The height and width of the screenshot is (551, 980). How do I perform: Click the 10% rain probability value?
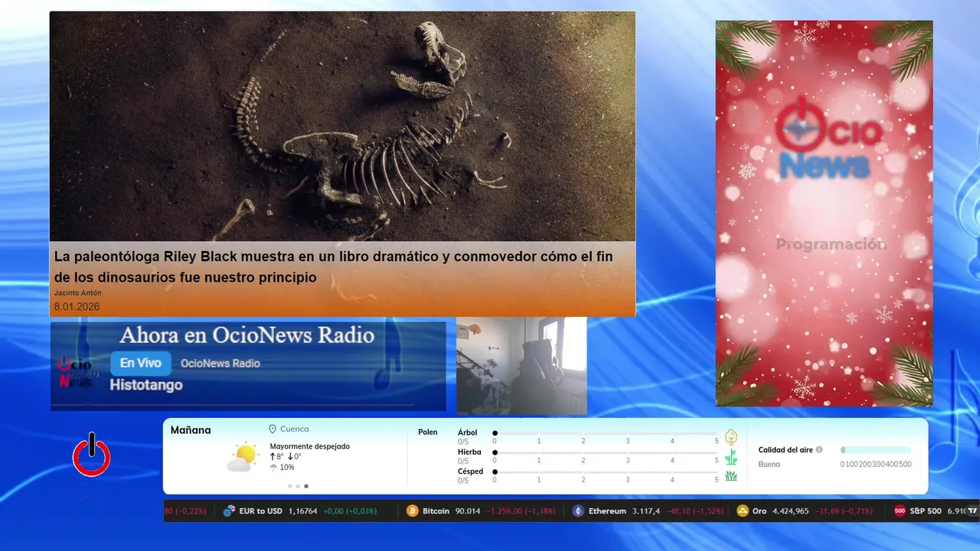287,468
